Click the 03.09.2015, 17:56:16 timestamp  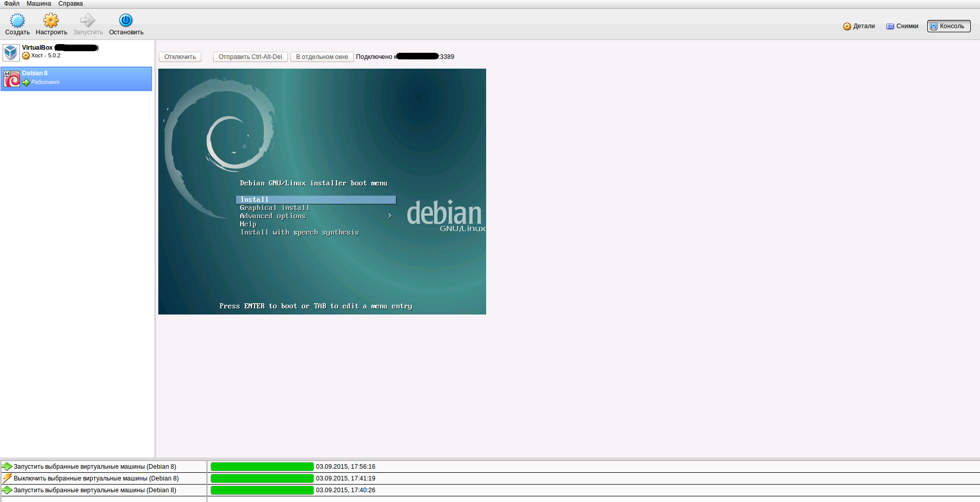click(x=346, y=467)
